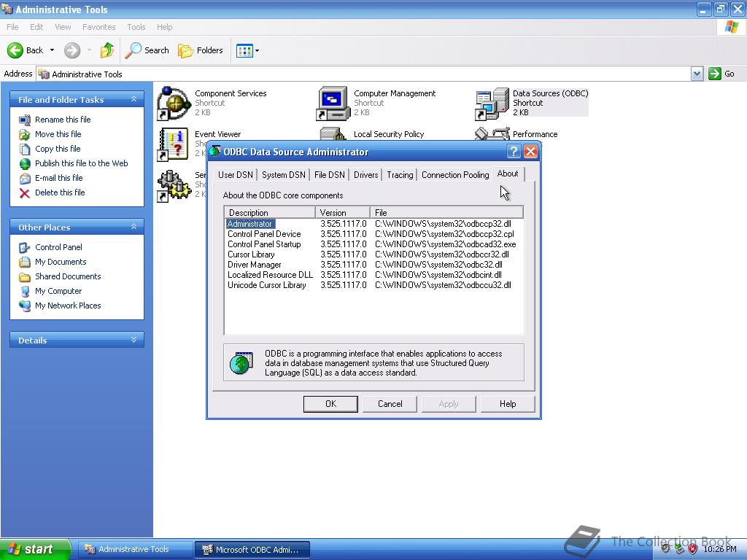747x560 pixels.
Task: Collapse the Other Places panel
Action: click(134, 227)
